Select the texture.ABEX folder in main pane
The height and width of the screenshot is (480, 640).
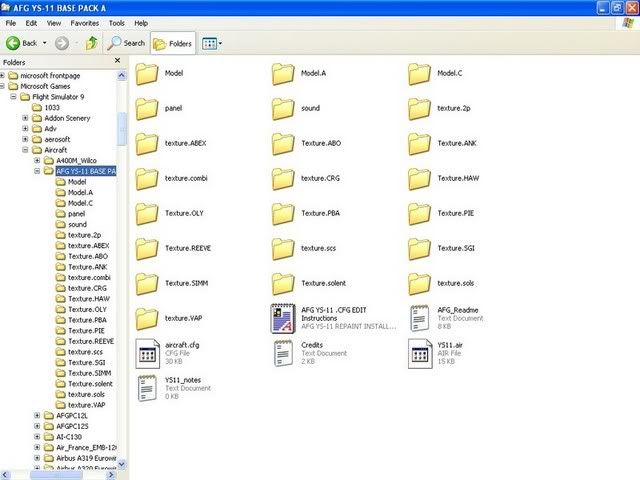171,144
